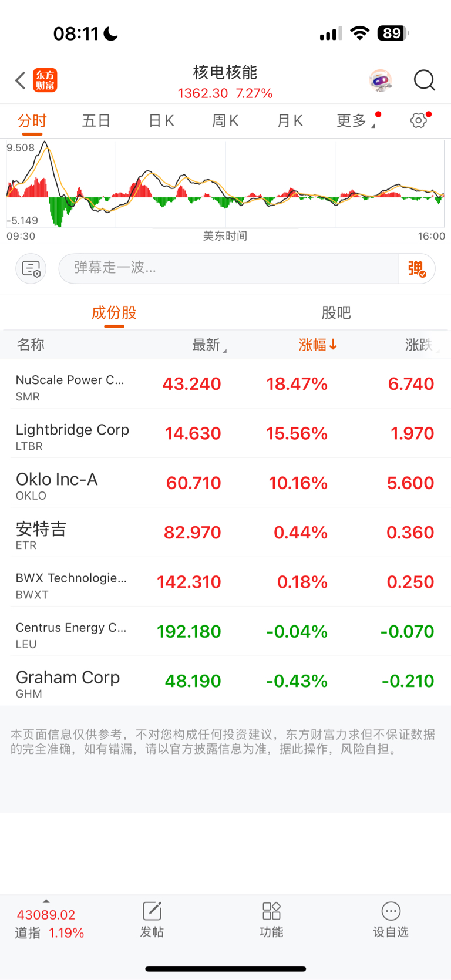Viewport: 451px width, 980px height.
Task: Tap the 发帖 compose post icon
Action: click(x=152, y=911)
